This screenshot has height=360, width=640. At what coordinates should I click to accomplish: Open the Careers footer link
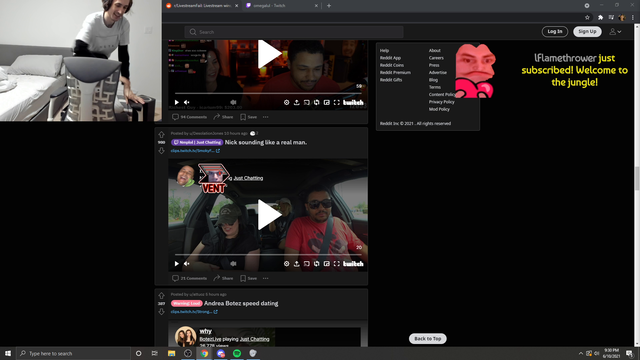(x=436, y=58)
